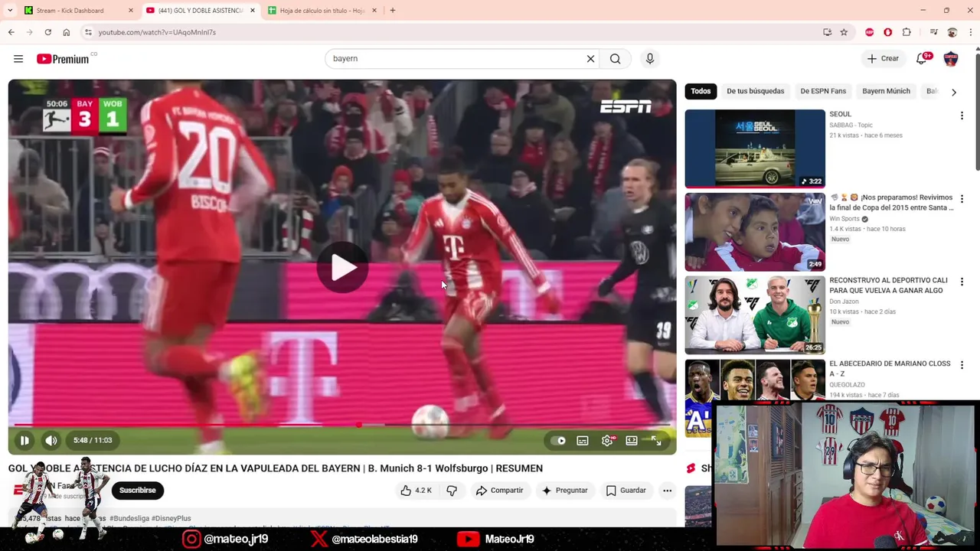Switch to Hoja de cálculo sin título tab
This screenshot has height=551, width=980.
(x=322, y=11)
